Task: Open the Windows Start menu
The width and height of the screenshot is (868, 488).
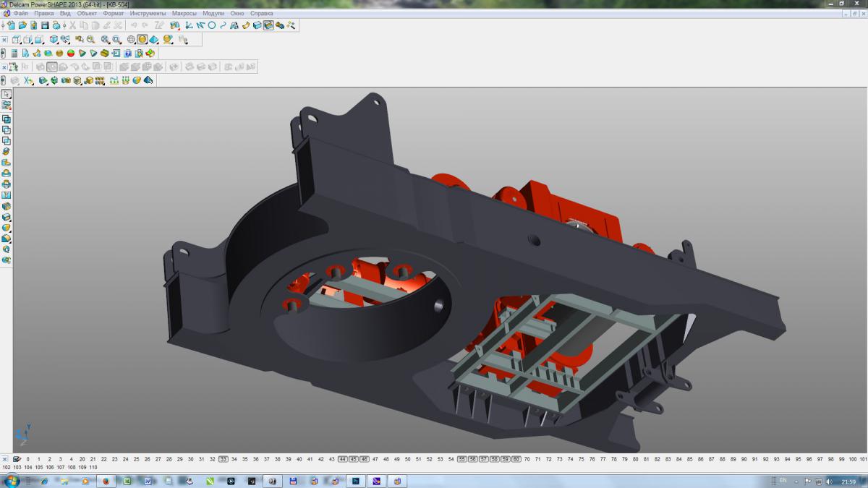Action: [x=12, y=481]
